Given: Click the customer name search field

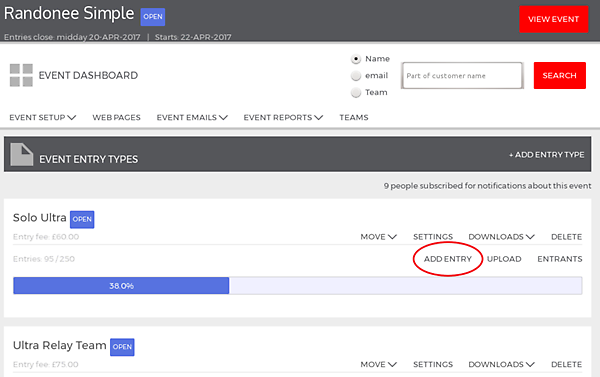Looking at the screenshot, I should [x=462, y=75].
